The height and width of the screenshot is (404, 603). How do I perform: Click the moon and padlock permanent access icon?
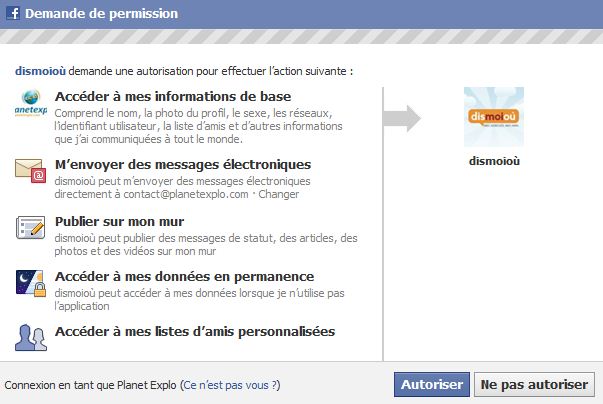(31, 283)
